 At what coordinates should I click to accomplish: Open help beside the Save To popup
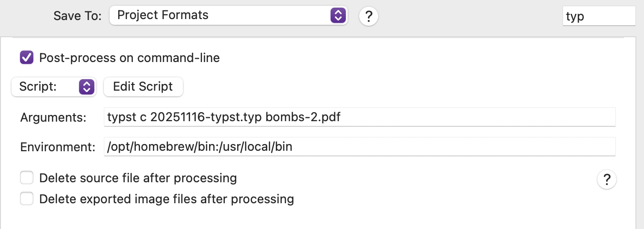point(368,16)
